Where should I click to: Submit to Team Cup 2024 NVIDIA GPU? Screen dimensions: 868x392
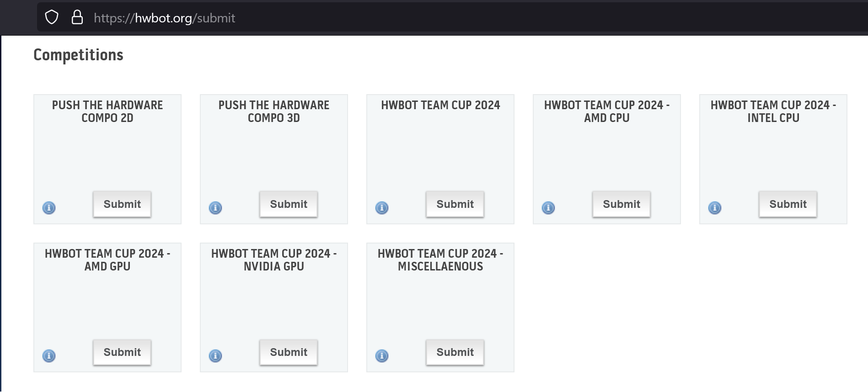coord(289,352)
